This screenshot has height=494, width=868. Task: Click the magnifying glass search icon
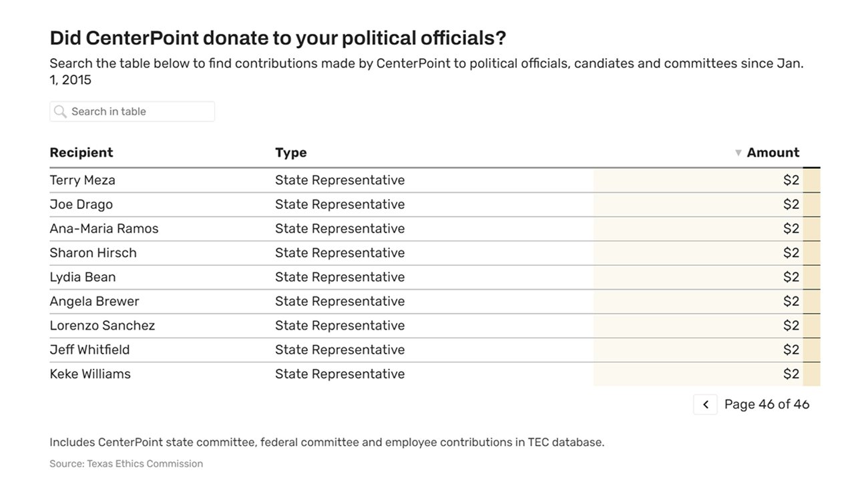pyautogui.click(x=60, y=111)
